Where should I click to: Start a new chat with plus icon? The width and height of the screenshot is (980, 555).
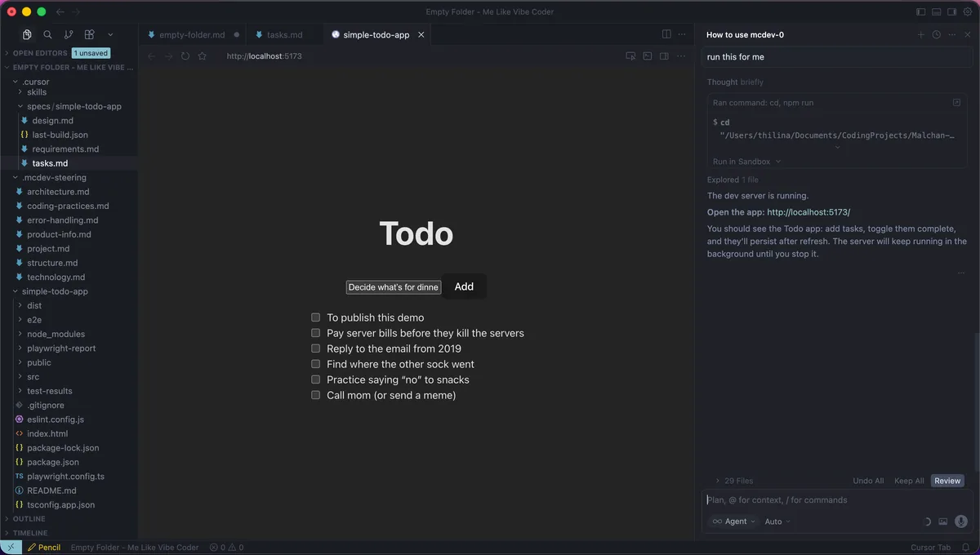pos(921,34)
